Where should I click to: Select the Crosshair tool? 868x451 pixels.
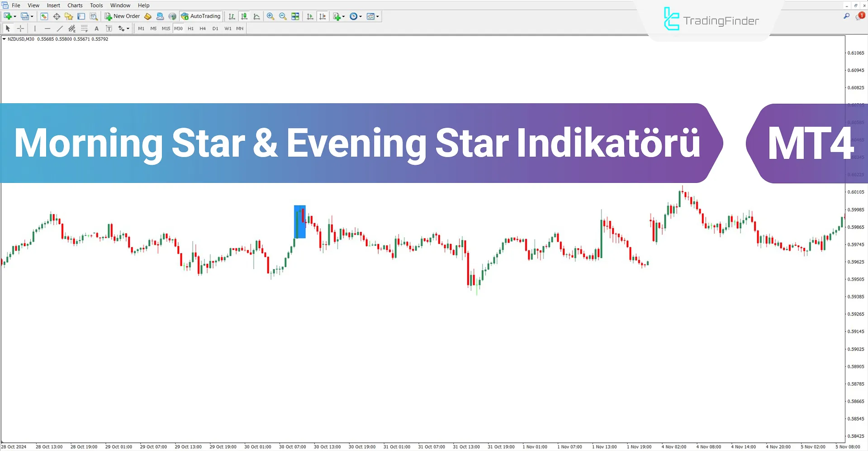coord(20,28)
